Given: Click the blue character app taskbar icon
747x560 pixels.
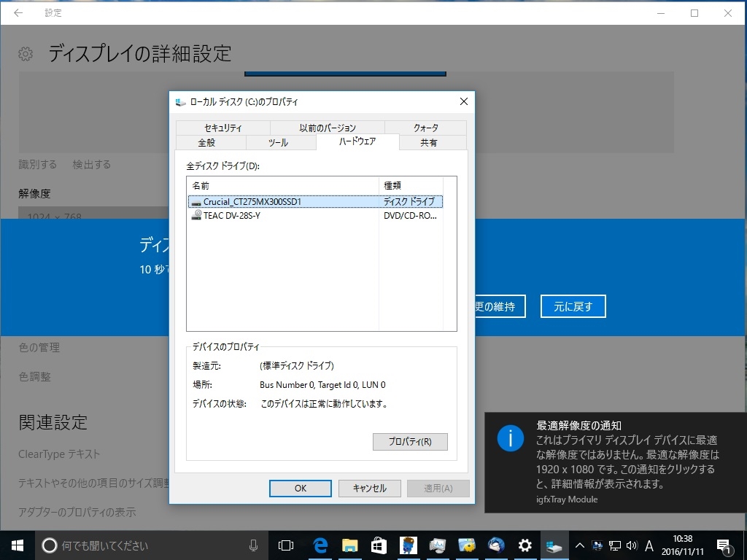Looking at the screenshot, I should [x=408, y=545].
